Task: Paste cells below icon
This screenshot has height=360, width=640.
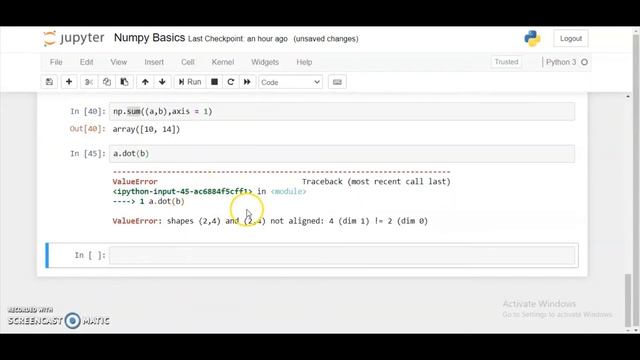Action: point(124,82)
